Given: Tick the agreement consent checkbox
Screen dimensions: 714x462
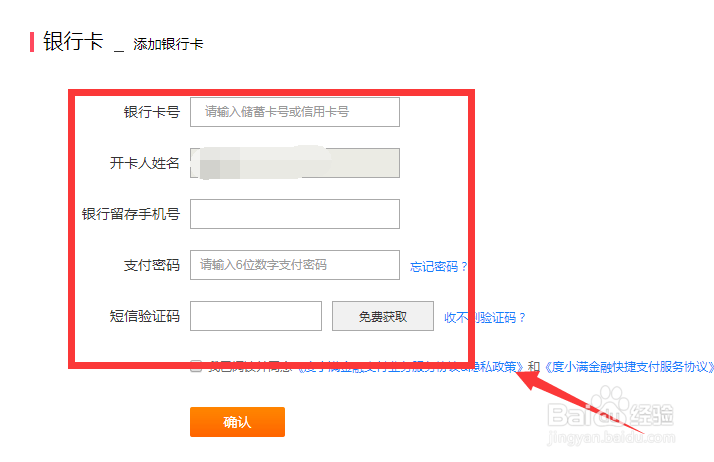Looking at the screenshot, I should point(196,366).
